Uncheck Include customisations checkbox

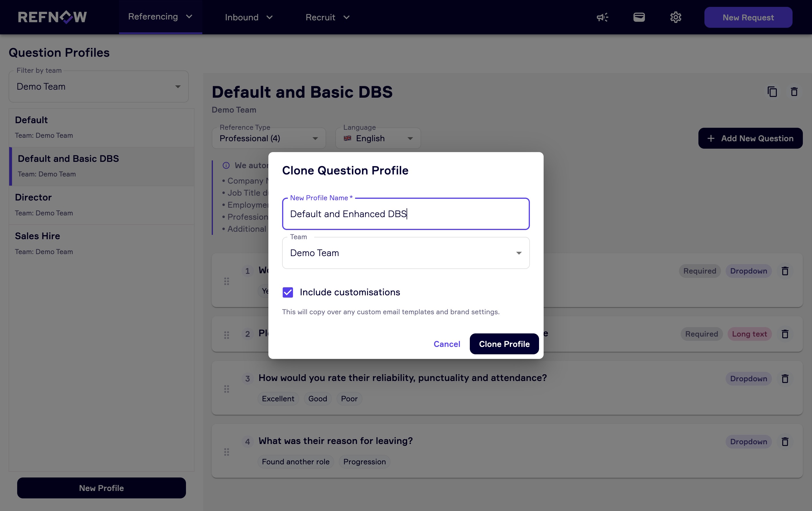(x=288, y=292)
